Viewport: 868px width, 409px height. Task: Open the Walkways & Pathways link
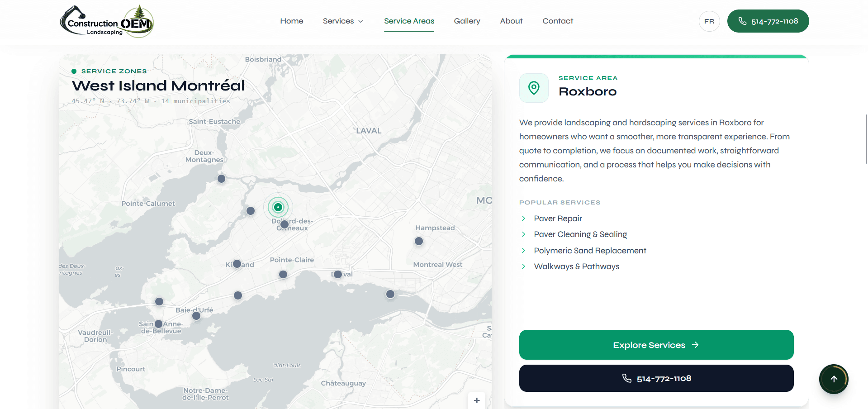pos(576,266)
